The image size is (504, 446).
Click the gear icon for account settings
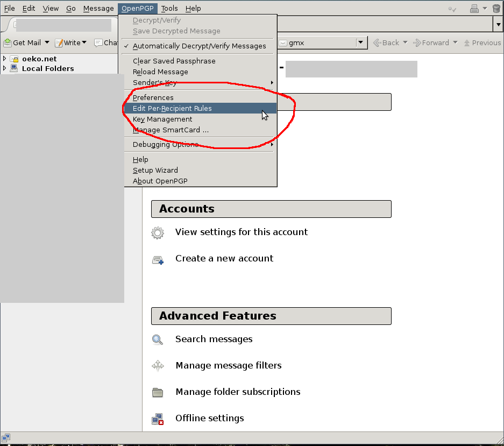[158, 232]
